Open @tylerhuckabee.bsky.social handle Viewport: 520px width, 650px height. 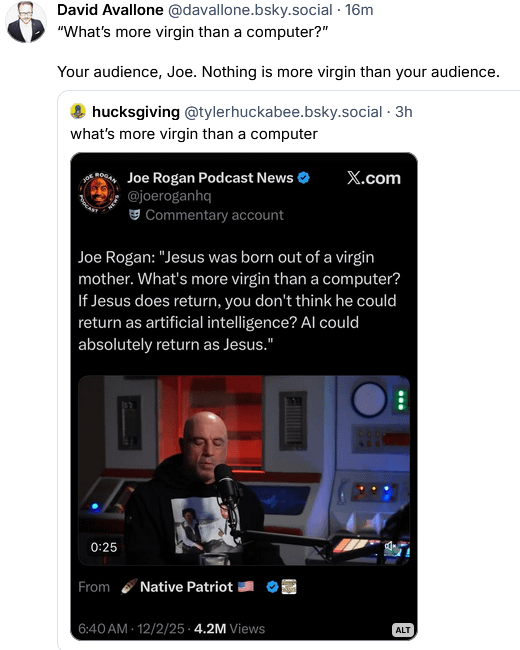(283, 112)
